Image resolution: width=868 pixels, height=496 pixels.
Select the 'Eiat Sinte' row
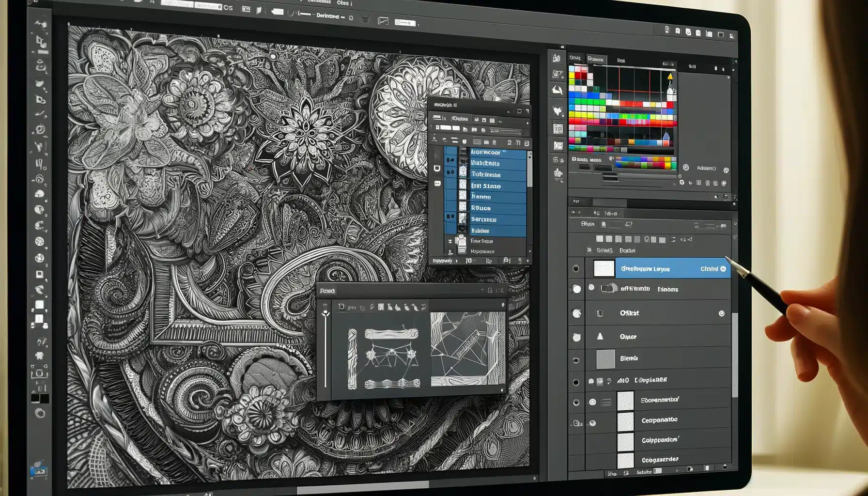click(485, 186)
